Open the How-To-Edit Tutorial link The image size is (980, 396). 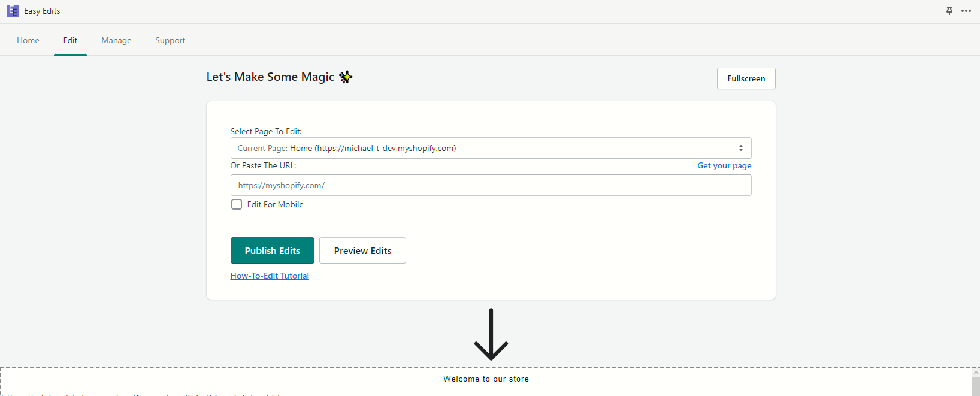coord(270,276)
